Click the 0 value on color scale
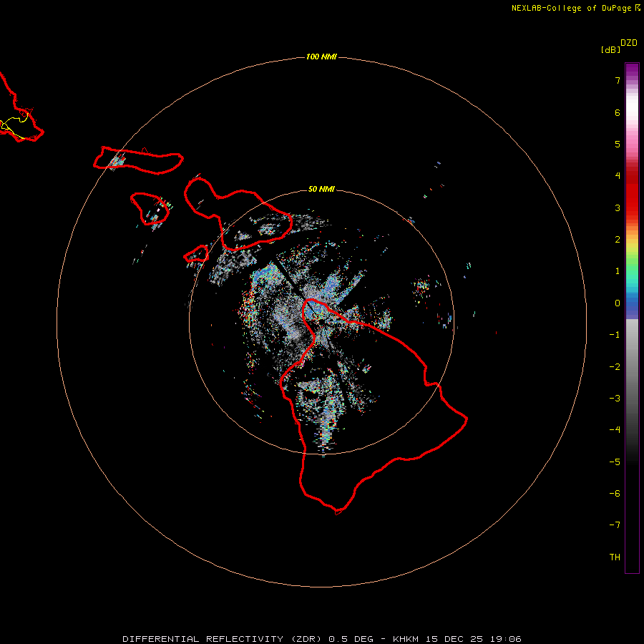Image resolution: width=644 pixels, height=644 pixels. 618,303
